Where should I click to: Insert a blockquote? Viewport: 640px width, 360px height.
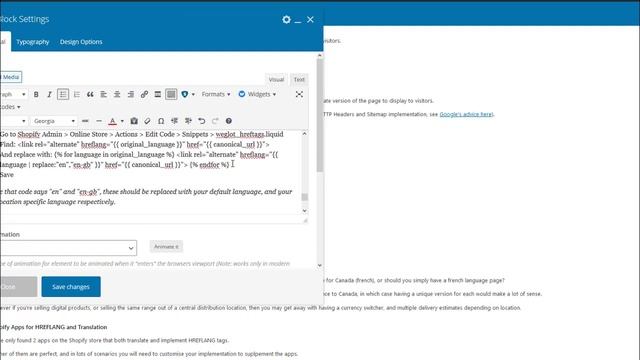(90, 94)
